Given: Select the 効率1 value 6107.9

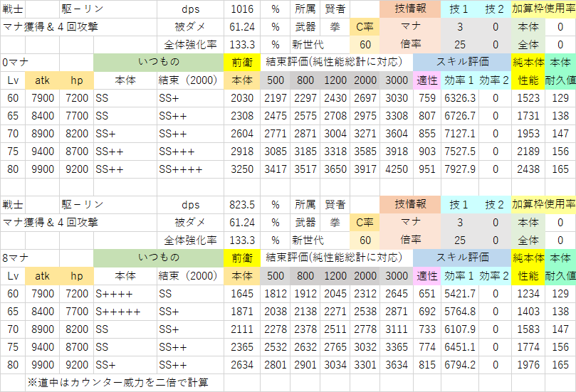Looking at the screenshot, I should 460,329.
